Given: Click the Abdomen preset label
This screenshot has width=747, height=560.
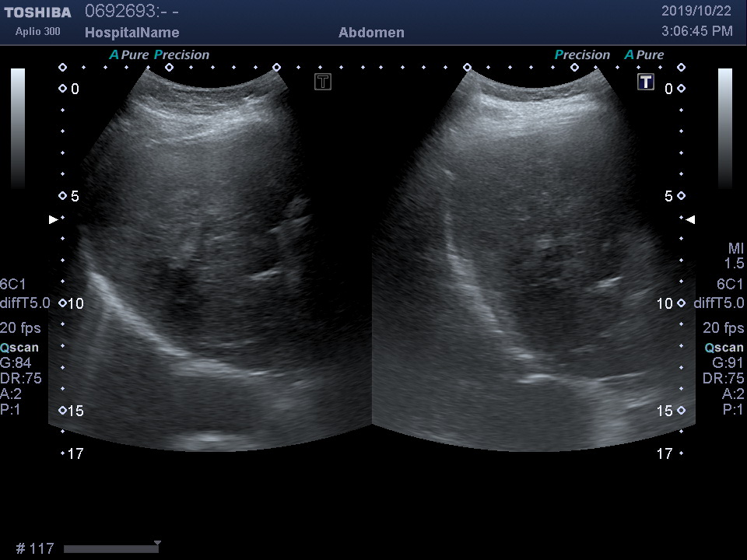Looking at the screenshot, I should (x=372, y=33).
